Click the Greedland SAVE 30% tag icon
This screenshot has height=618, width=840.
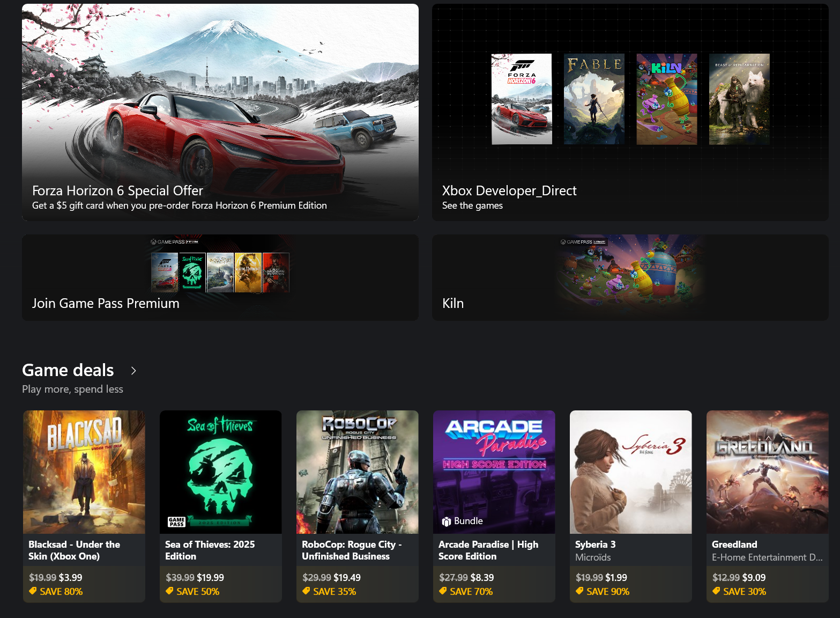[x=717, y=591]
